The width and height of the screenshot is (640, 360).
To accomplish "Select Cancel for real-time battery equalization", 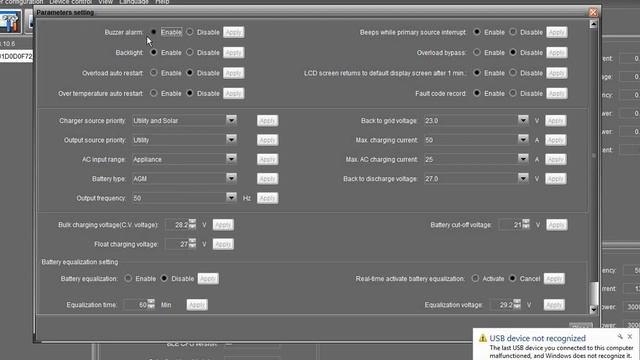I will coord(513,278).
